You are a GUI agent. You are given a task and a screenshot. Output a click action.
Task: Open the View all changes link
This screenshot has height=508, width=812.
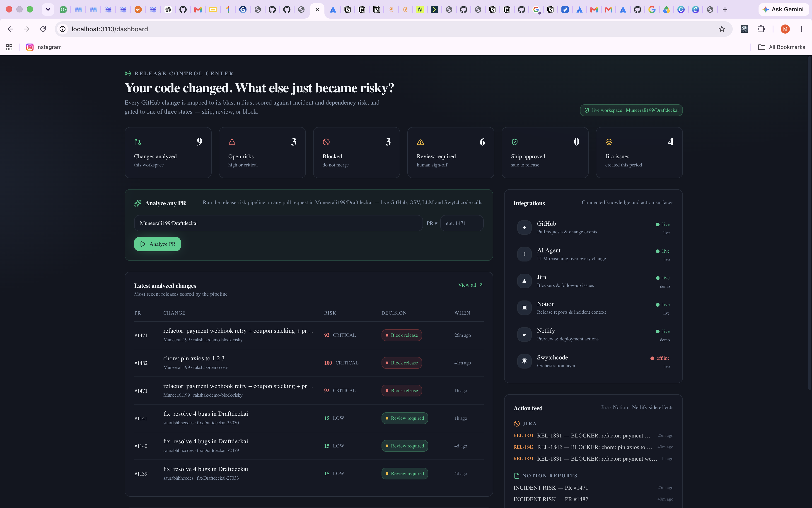point(470,285)
